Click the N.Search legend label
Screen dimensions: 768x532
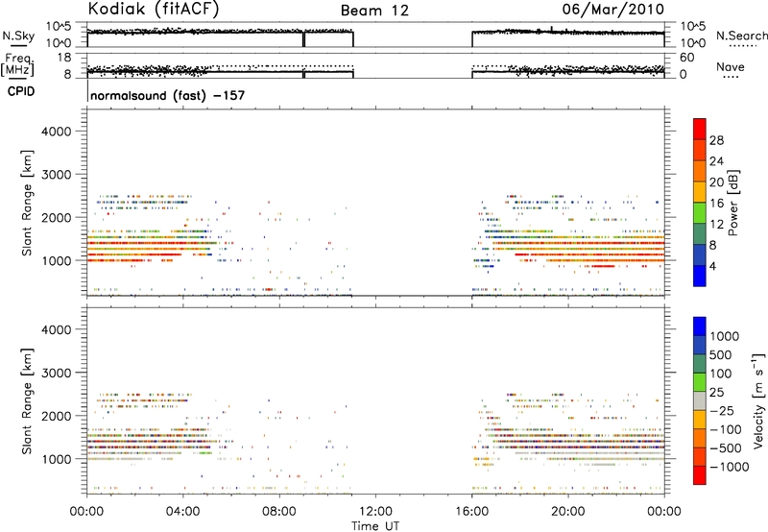pos(741,36)
